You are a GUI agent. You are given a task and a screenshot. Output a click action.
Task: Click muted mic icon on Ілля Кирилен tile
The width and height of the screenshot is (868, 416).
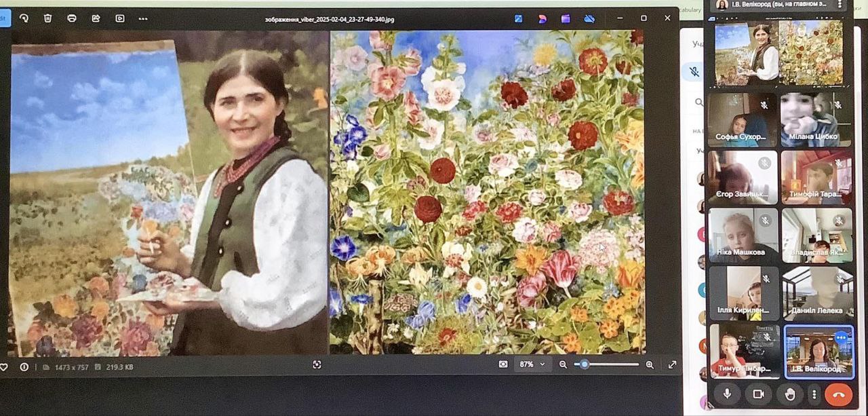[766, 279]
